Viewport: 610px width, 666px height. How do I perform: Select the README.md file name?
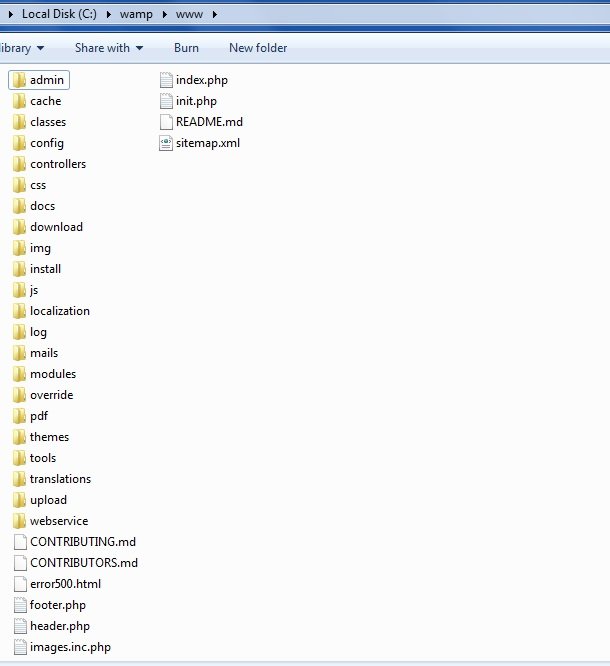[x=209, y=122]
